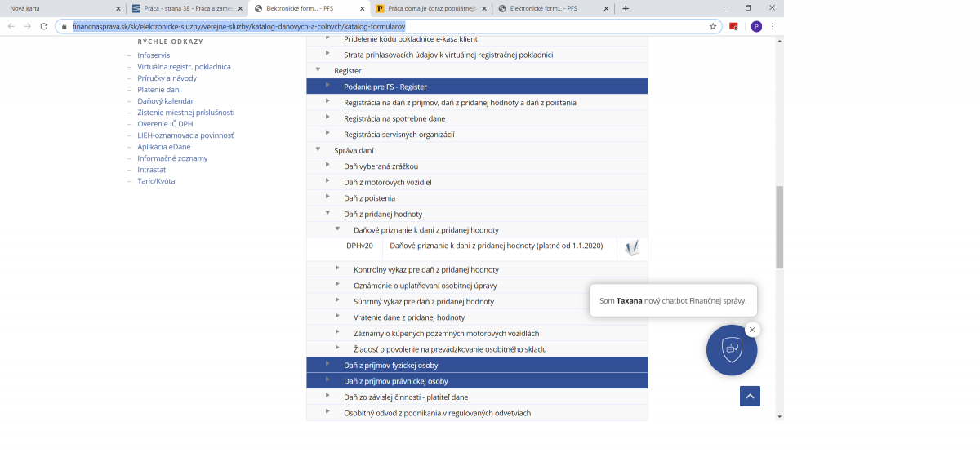Image resolution: width=980 pixels, height=457 pixels.
Task: Open the DPHv20 form document icon
Action: [631, 248]
